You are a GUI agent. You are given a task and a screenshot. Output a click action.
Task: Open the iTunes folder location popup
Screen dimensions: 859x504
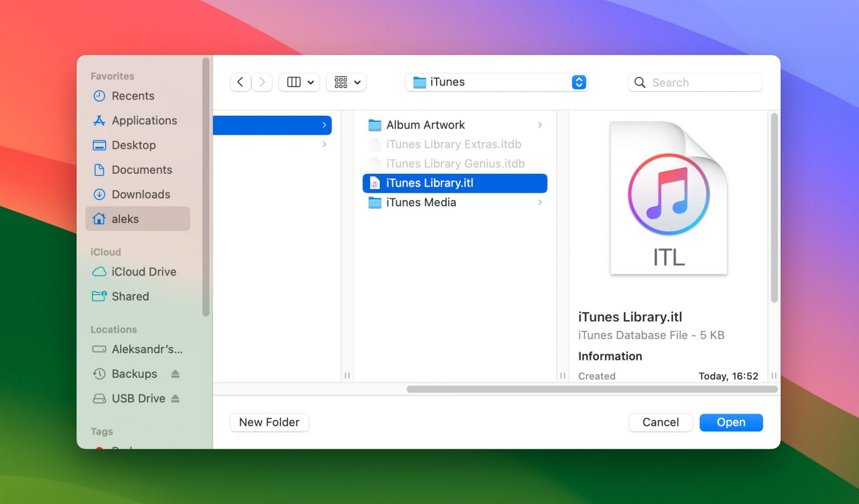click(497, 82)
